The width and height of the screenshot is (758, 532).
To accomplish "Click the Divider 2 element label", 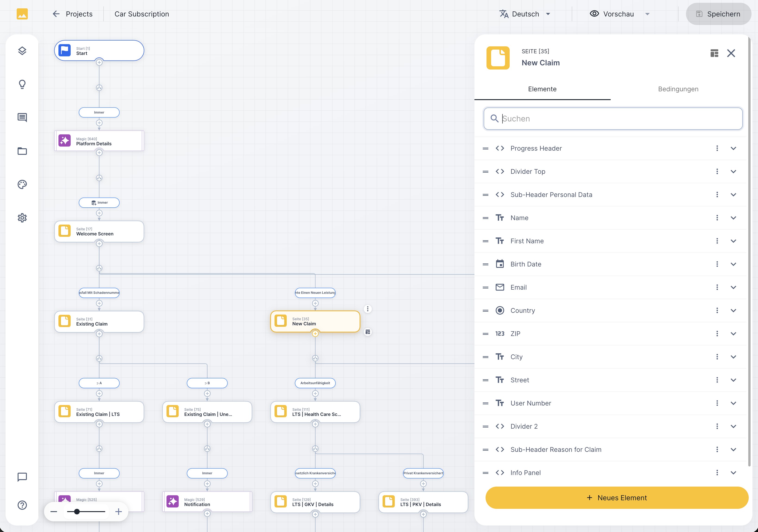I will (524, 426).
